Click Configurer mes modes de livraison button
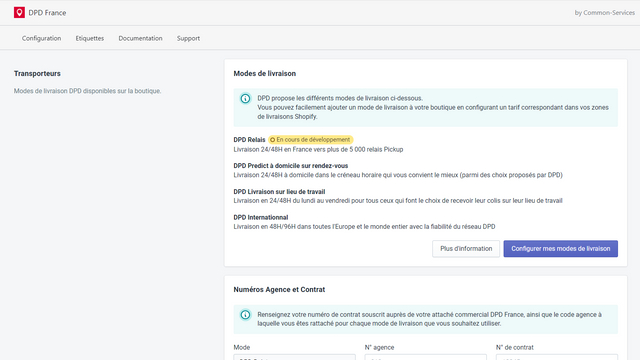Screen dimensions: 640x360 (561, 249)
